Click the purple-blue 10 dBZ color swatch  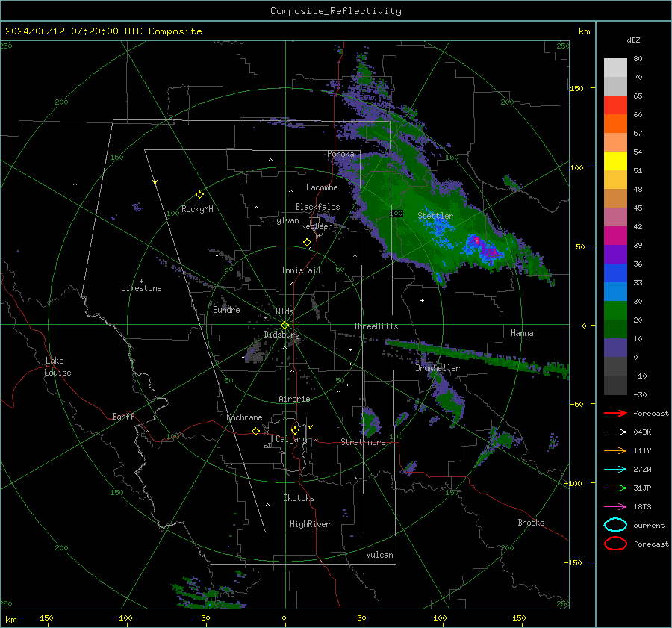(615, 347)
